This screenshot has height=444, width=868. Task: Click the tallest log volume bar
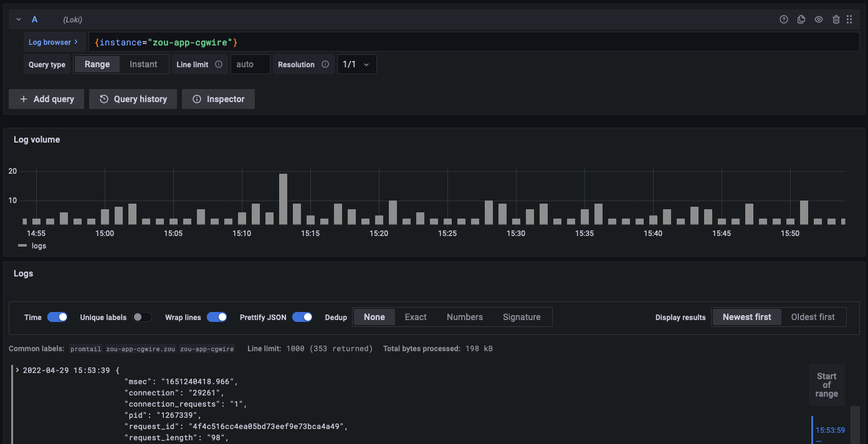pos(283,199)
